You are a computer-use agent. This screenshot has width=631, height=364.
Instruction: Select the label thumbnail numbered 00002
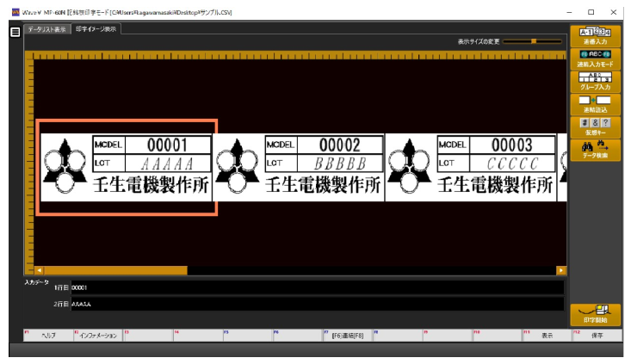pos(298,166)
